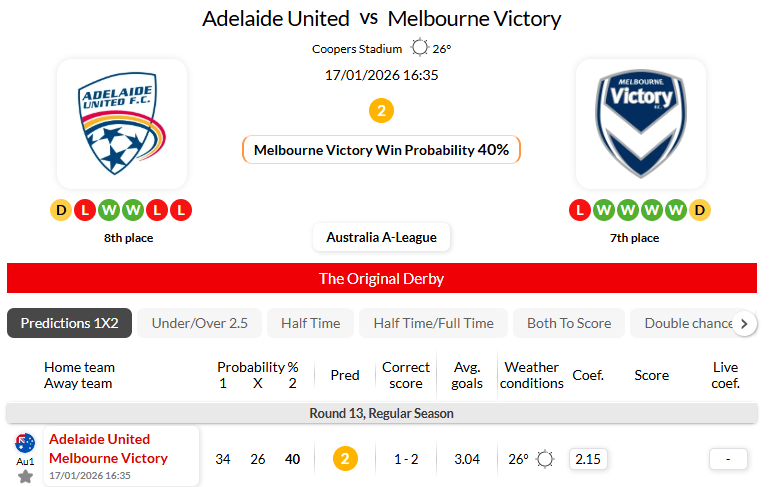Click the live coefficient dash box
This screenshot has height=487, width=769.
[x=728, y=460]
